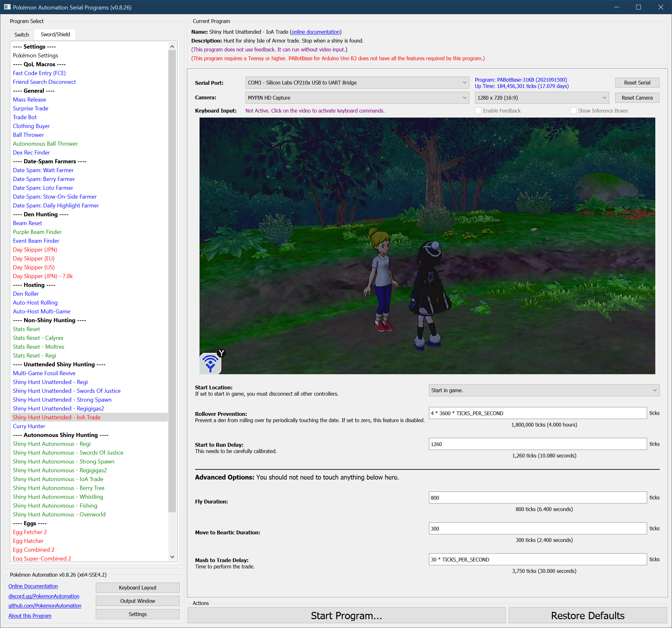Toggle Show Inference Boxes checkbox
The width and height of the screenshot is (672, 628).
(573, 111)
